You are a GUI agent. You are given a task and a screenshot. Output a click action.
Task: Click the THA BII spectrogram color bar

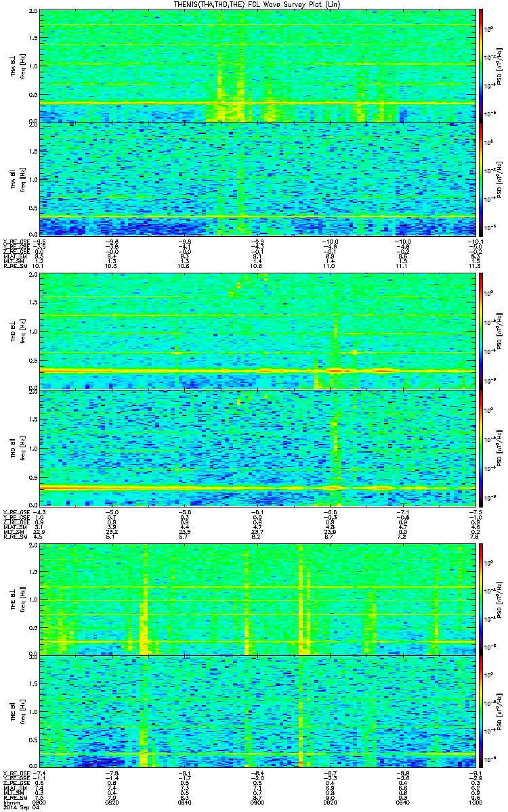click(481, 180)
